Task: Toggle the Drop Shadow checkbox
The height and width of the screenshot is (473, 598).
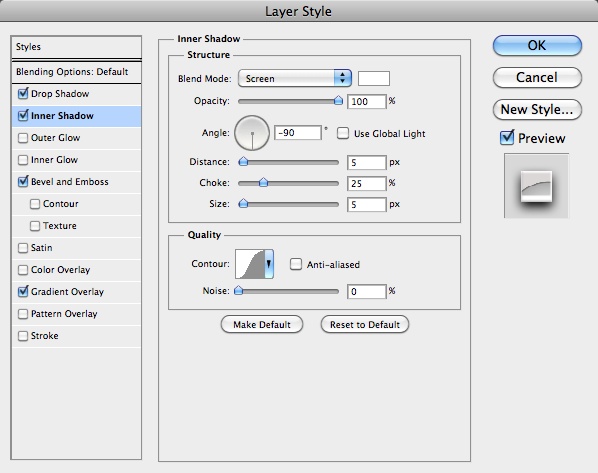Action: (23, 94)
